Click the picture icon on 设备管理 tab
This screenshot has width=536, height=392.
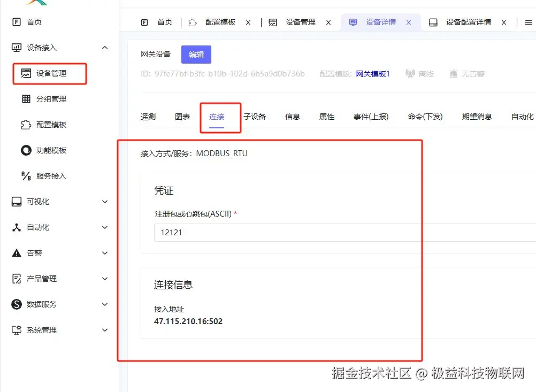(273, 22)
